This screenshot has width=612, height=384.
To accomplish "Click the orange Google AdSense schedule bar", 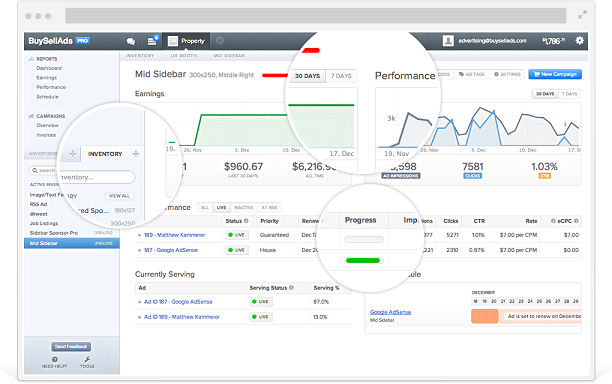I will (484, 316).
